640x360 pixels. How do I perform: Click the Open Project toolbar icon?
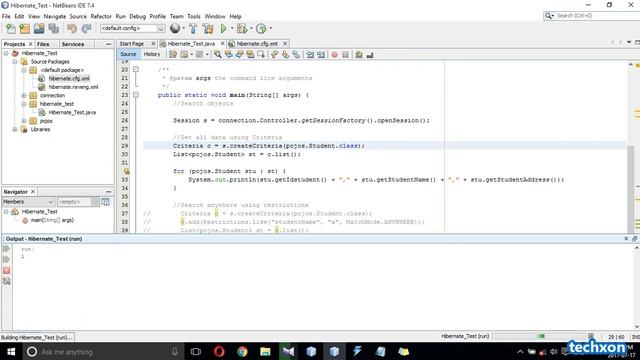point(39,29)
